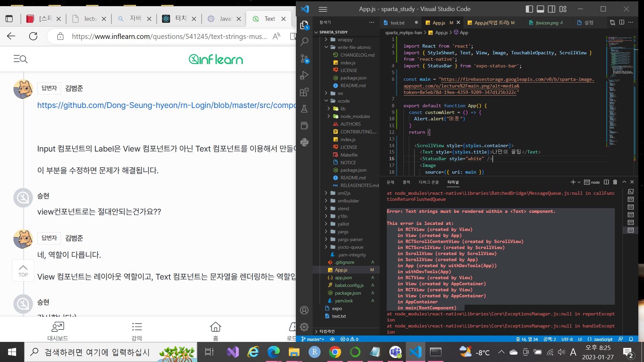Kill the terminal with trash icon

tap(615, 182)
